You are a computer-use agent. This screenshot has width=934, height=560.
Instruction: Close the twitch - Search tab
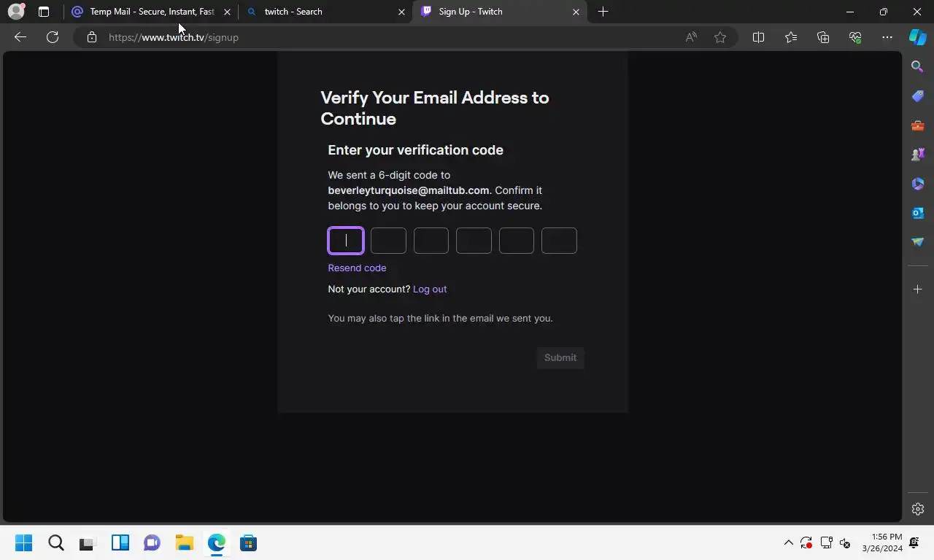[401, 12]
